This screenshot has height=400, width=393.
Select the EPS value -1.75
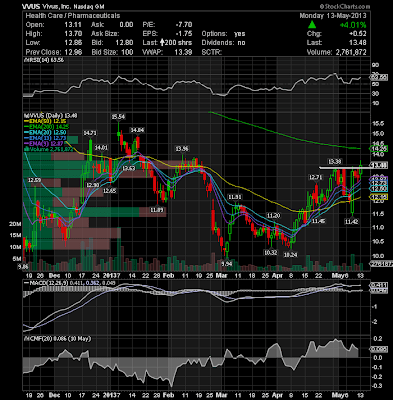tap(185, 34)
